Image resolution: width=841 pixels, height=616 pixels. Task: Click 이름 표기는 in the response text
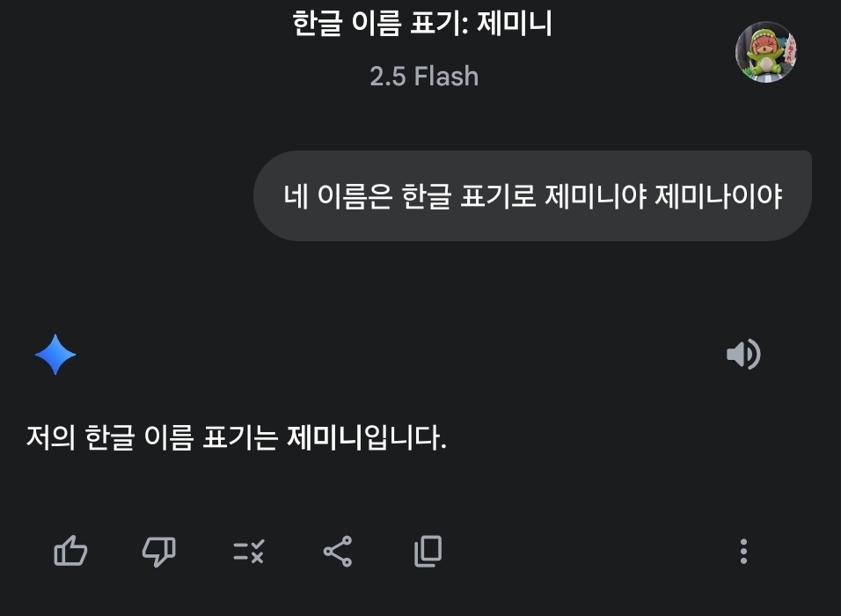point(211,437)
